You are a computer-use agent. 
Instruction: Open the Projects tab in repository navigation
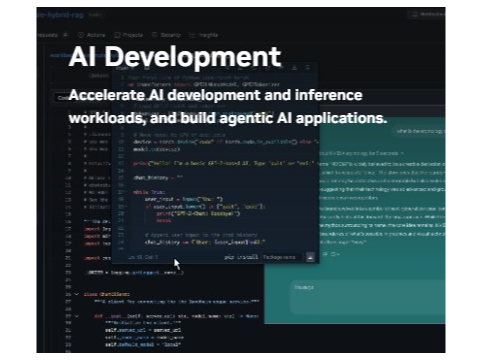tap(129, 35)
